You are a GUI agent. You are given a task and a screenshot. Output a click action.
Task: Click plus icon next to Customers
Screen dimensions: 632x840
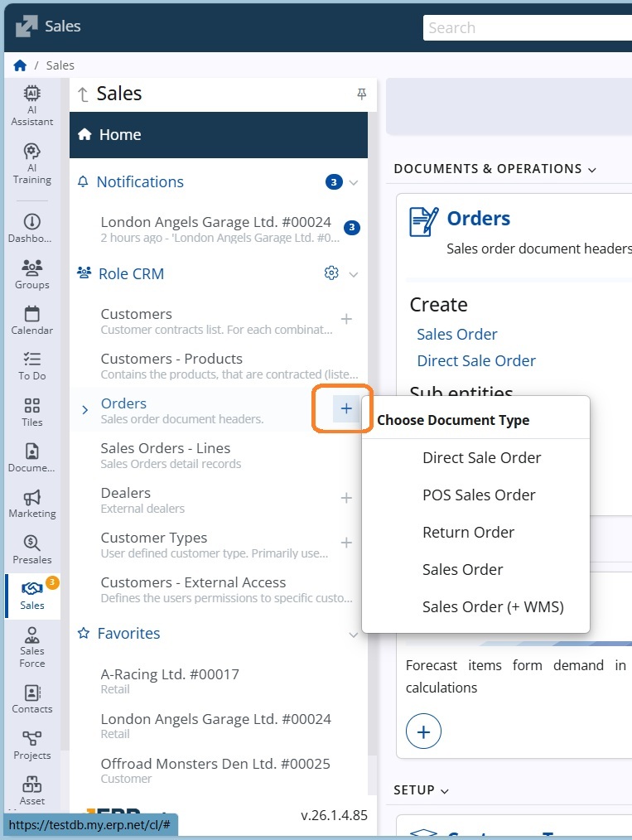(346, 319)
